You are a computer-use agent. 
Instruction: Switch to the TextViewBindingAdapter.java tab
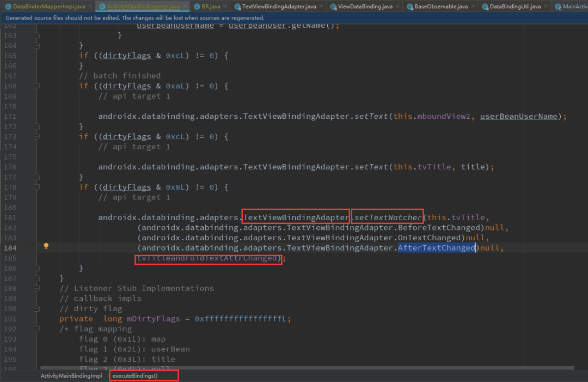[x=279, y=7]
